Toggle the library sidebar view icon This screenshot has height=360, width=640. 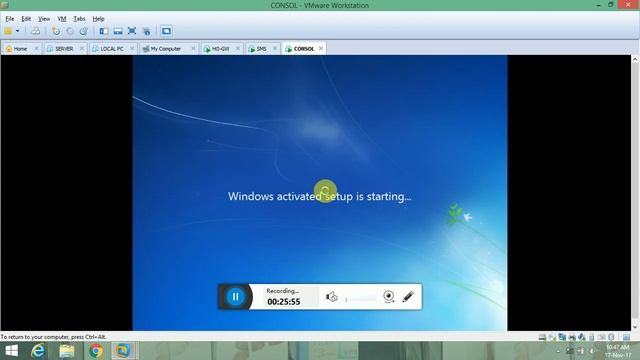pos(104,31)
